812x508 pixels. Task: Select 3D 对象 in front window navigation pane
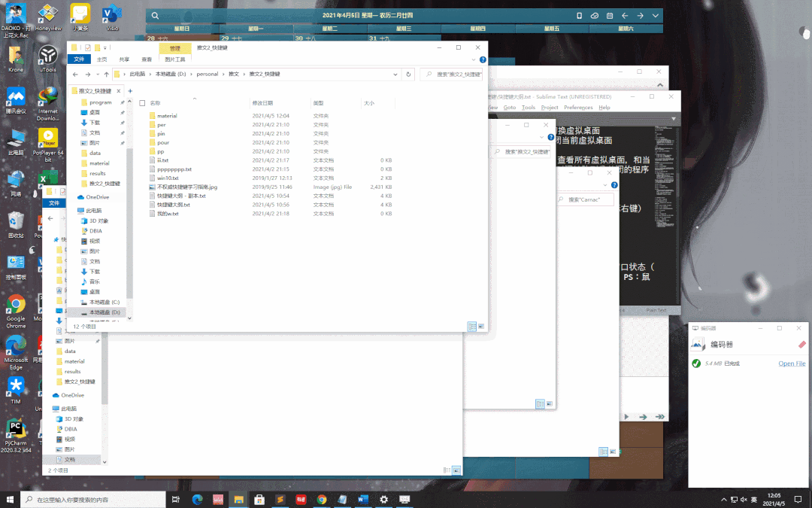pos(99,221)
